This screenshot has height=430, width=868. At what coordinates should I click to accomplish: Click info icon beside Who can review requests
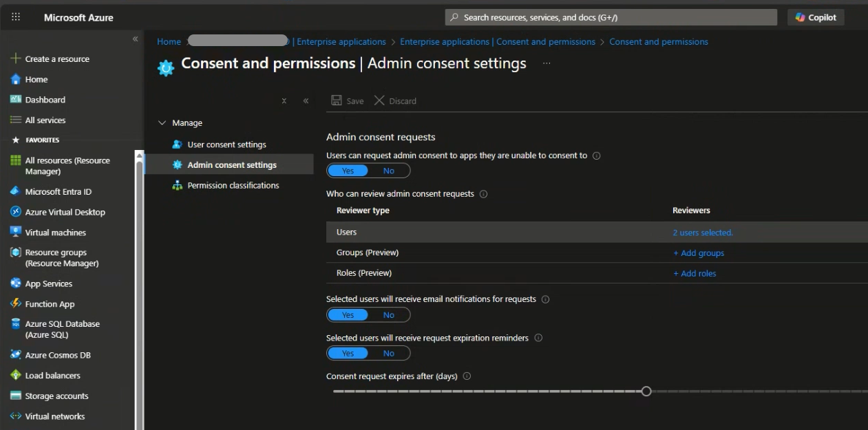pos(483,194)
